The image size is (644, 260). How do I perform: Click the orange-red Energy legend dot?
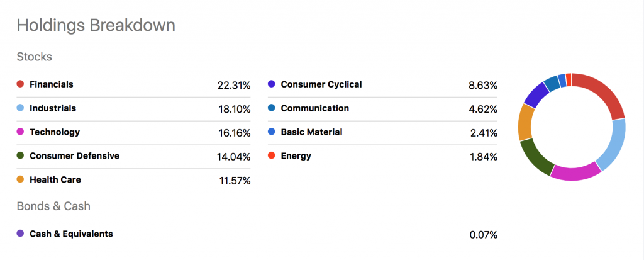(x=271, y=155)
